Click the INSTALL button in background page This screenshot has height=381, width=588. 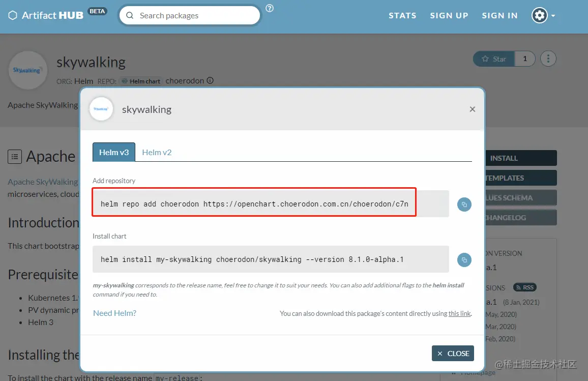(521, 158)
